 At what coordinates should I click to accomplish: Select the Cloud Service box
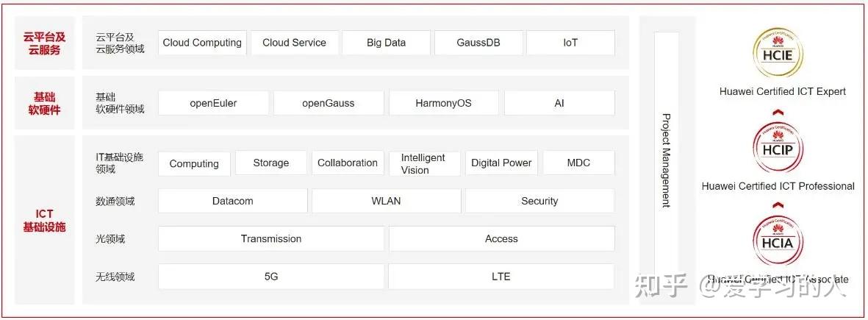point(294,43)
